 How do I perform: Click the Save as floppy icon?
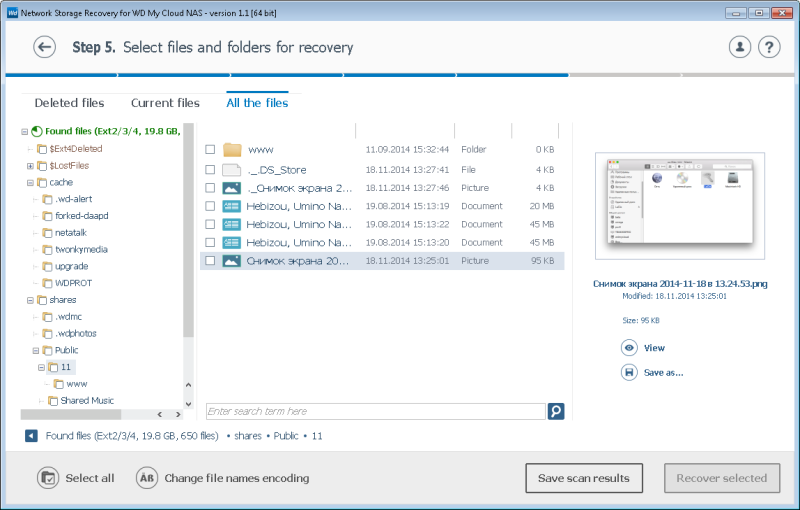(629, 372)
